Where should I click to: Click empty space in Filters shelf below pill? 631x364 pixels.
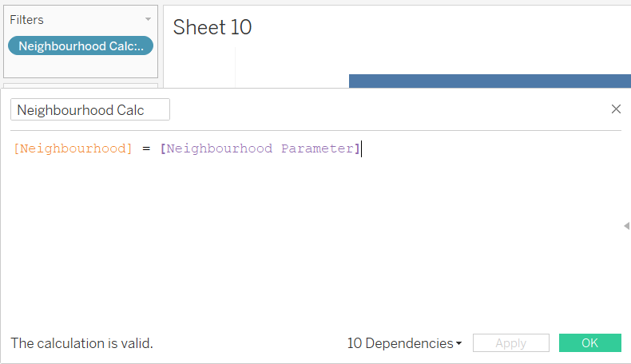click(x=81, y=66)
